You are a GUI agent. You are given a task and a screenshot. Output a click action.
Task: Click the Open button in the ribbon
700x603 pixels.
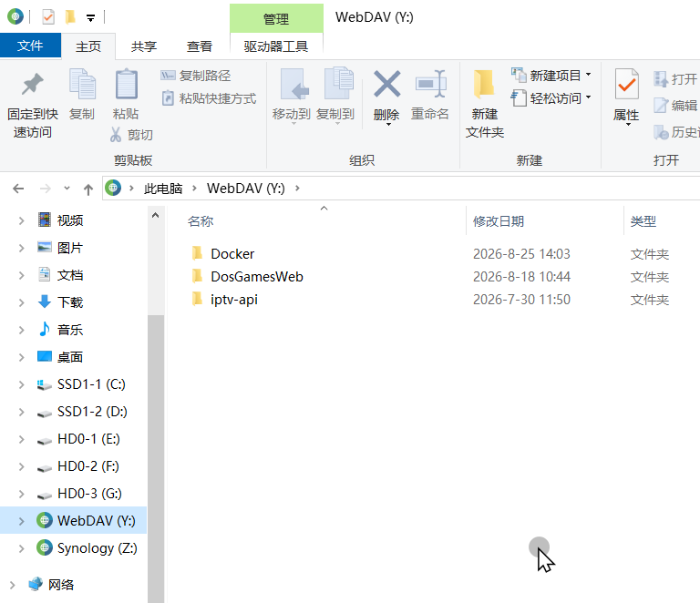click(x=676, y=79)
